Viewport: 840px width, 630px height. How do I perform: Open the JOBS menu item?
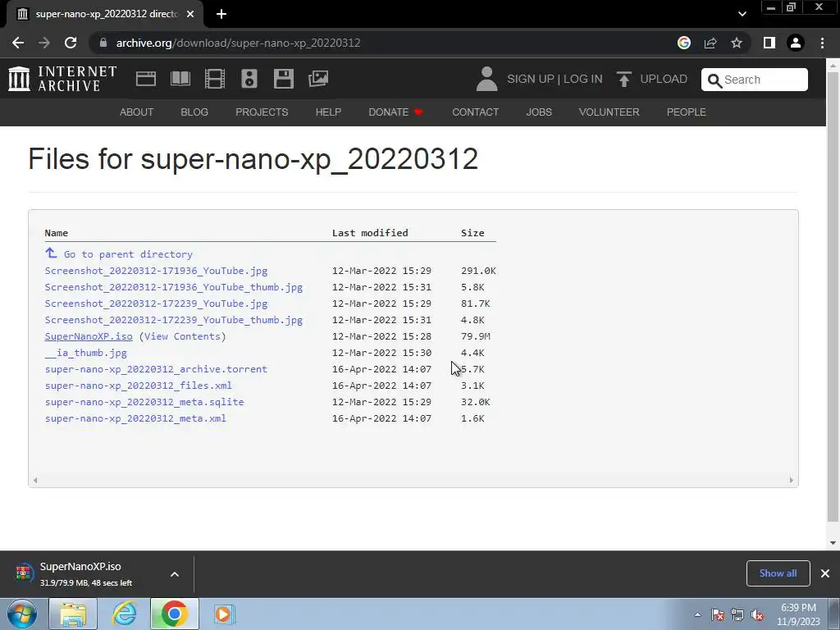pyautogui.click(x=539, y=112)
